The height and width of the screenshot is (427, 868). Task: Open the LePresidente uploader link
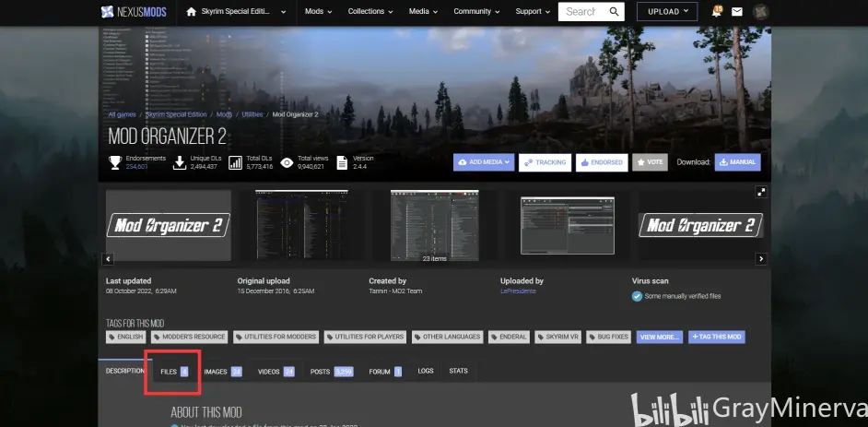pos(518,291)
